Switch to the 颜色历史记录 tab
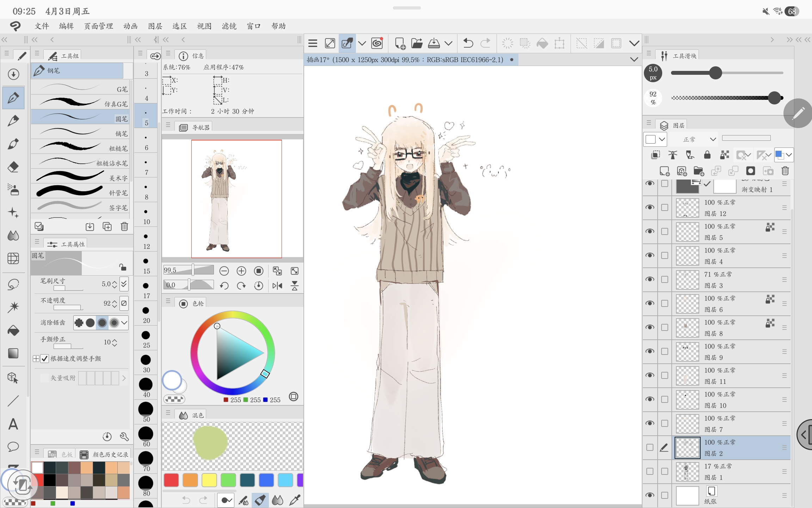812x508 pixels. coord(105,454)
